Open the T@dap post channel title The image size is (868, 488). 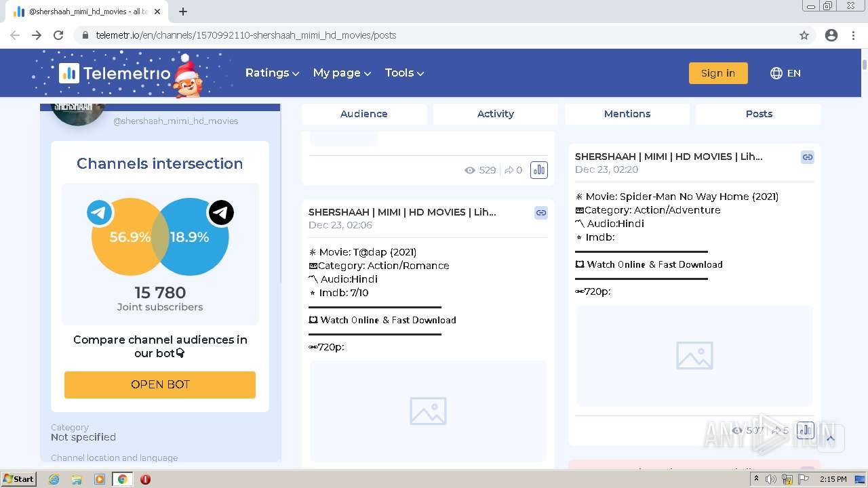[x=402, y=212]
